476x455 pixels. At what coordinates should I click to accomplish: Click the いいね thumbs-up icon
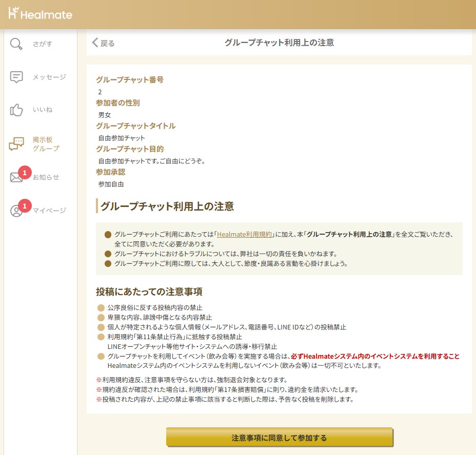pos(16,110)
